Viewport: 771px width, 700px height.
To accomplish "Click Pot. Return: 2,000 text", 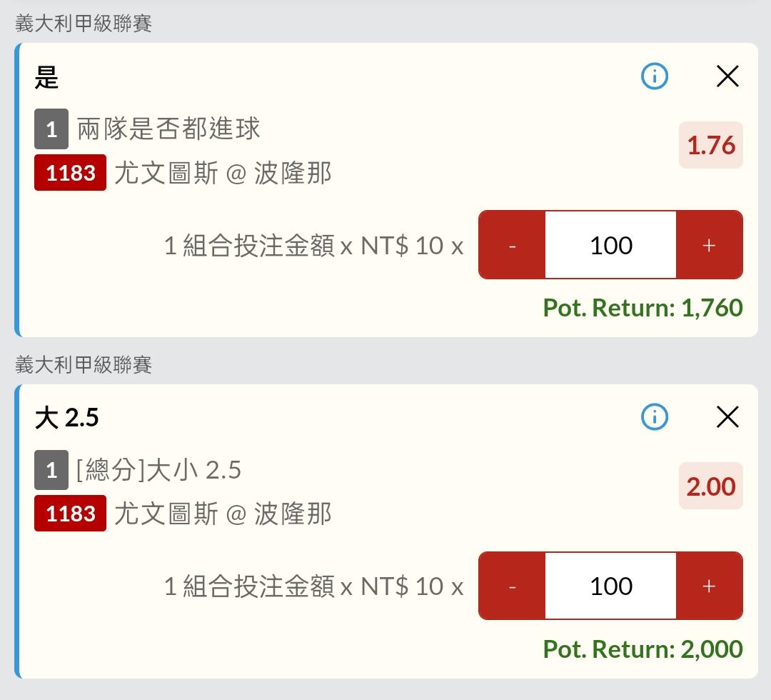I will point(642,649).
